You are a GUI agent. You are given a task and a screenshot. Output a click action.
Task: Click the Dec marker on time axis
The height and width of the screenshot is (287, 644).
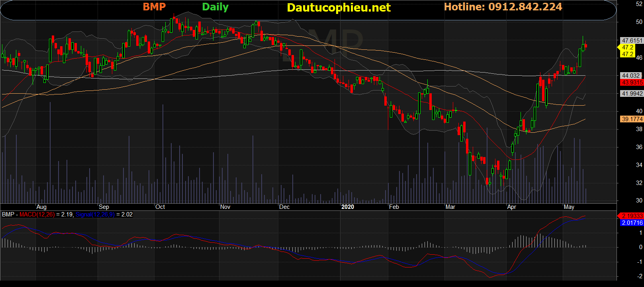point(284,207)
